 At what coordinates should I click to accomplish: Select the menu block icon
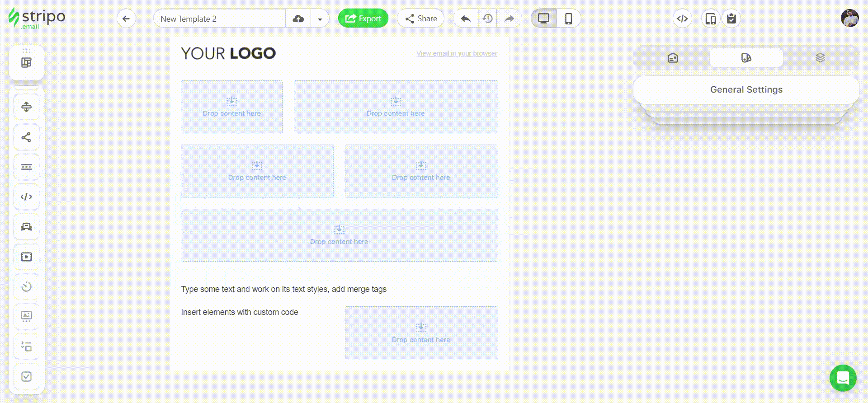click(x=27, y=167)
